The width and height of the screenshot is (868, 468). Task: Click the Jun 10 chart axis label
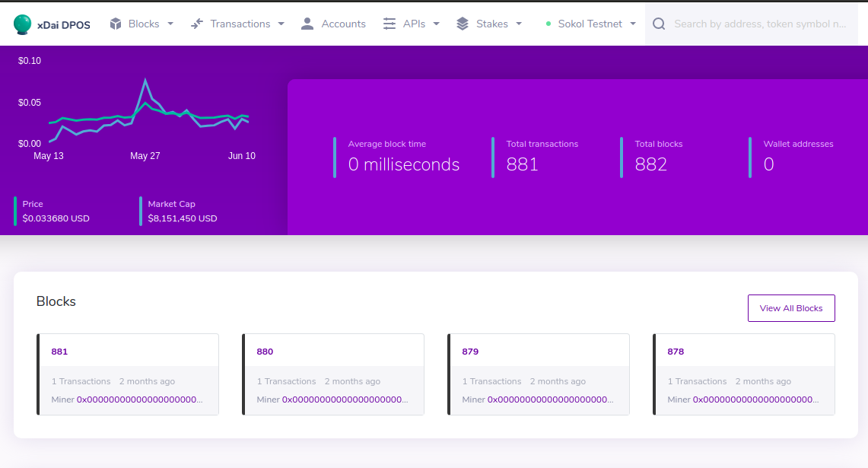pos(241,156)
